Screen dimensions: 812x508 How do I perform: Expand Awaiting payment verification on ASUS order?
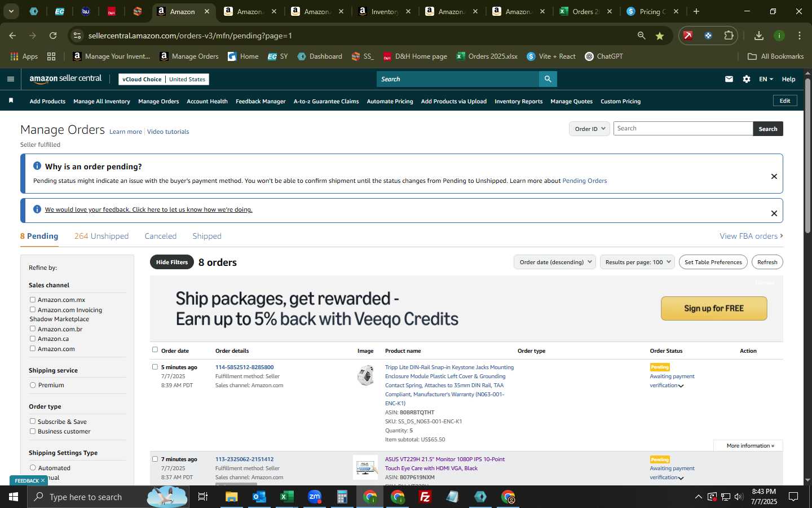[672, 473]
